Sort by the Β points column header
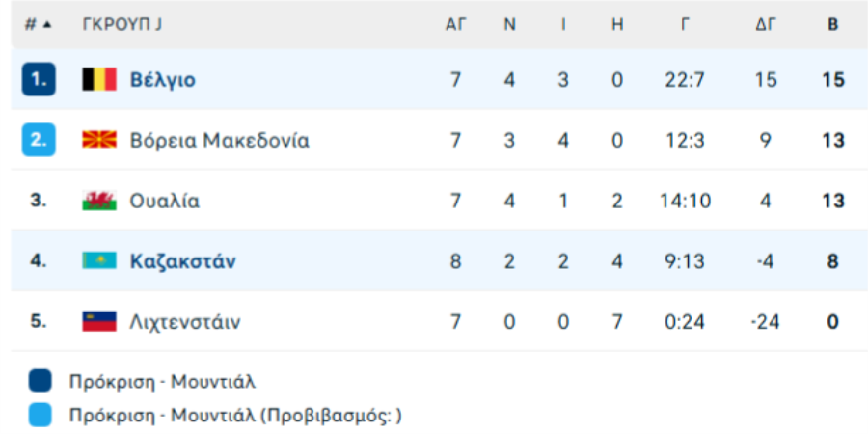The height and width of the screenshot is (434, 868). [832, 25]
